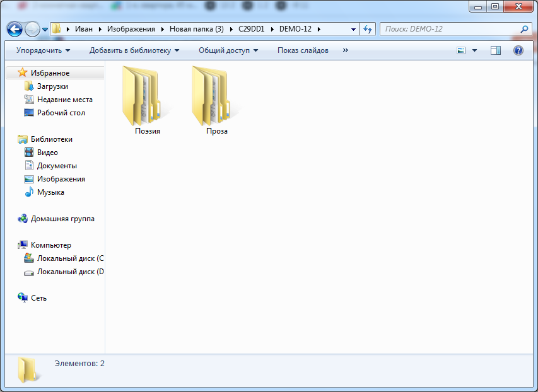The height and width of the screenshot is (392, 538).
Task: Open the recent pages dropdown arrow
Action: (45, 30)
